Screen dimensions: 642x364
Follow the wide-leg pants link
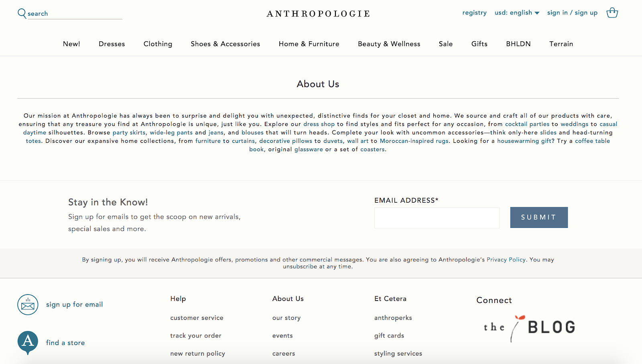(x=171, y=133)
